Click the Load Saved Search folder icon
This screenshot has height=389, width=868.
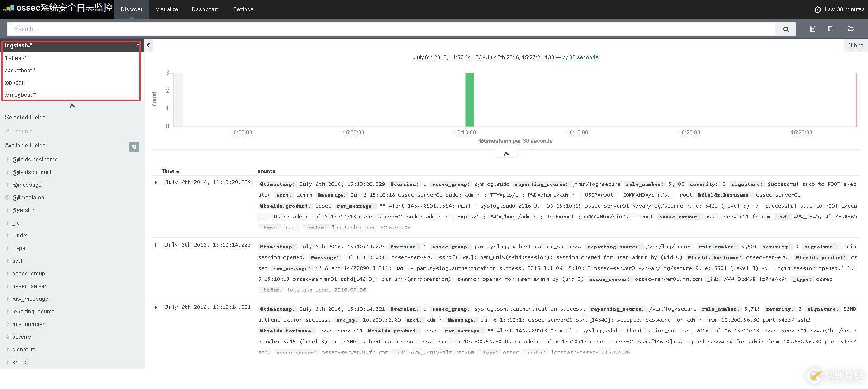coord(850,29)
